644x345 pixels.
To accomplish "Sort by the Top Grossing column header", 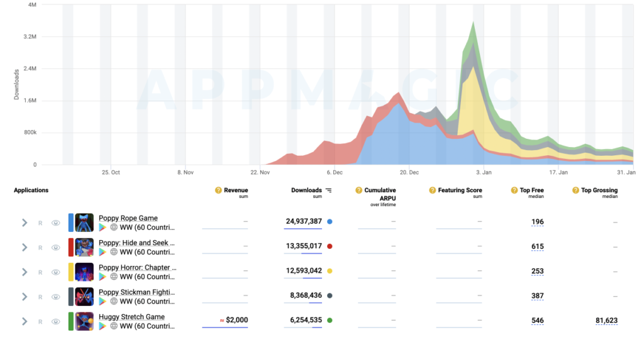I will click(599, 190).
